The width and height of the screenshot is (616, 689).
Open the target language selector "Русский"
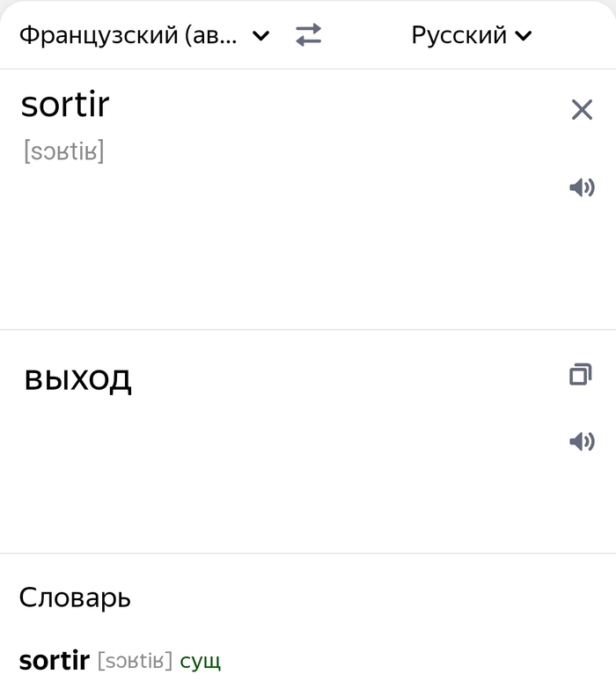(459, 35)
